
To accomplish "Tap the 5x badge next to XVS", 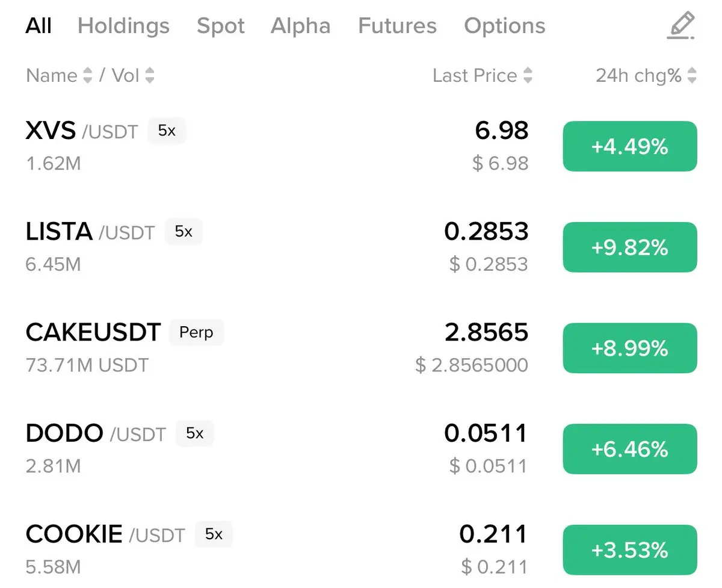I will coord(167,131).
